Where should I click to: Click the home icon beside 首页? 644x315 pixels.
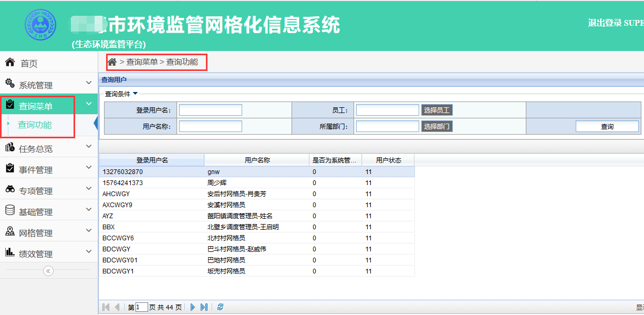pos(9,63)
